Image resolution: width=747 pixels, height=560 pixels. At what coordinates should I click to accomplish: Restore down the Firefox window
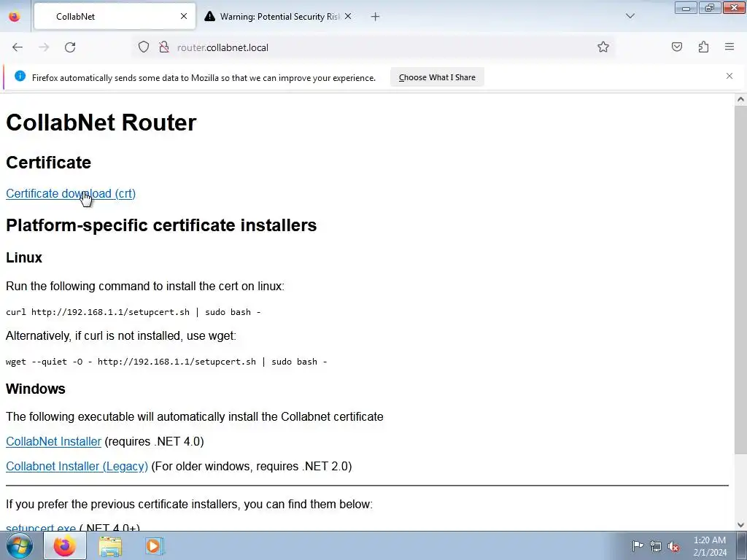point(710,8)
